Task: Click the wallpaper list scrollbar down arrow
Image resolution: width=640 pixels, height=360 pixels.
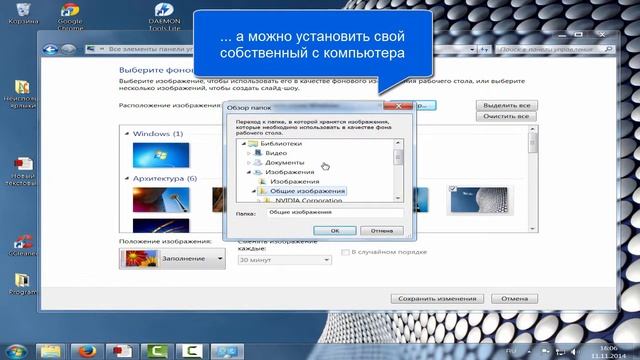Action: pyautogui.click(x=532, y=229)
